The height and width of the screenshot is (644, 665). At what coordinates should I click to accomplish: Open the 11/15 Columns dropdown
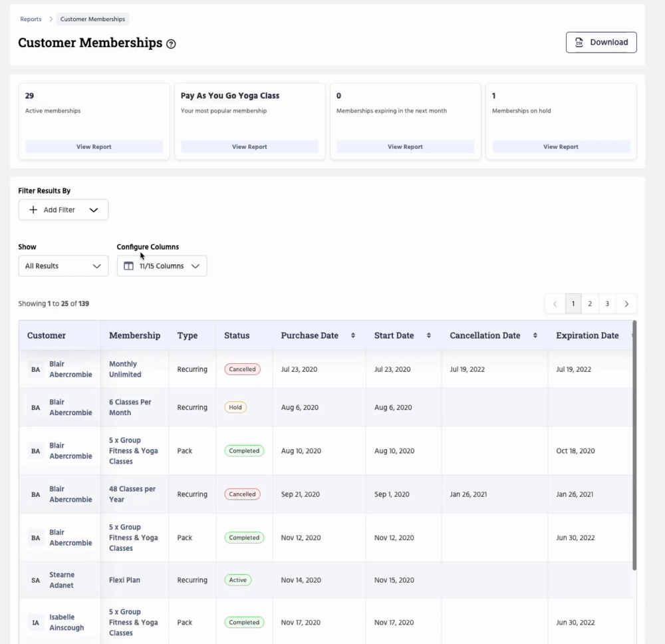click(162, 266)
